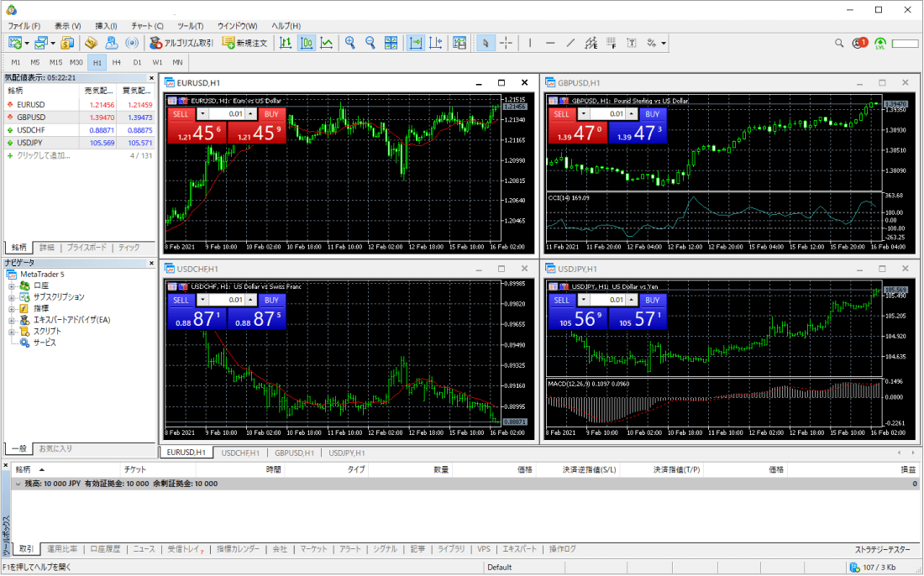This screenshot has width=924, height=576.
Task: Toggle the chart shift button
Action: point(436,43)
